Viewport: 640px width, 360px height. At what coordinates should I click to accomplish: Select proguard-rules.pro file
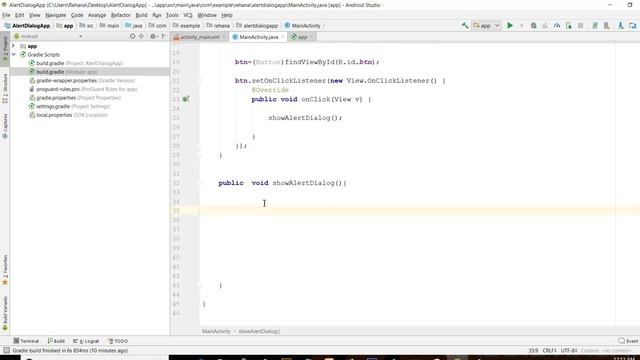(83, 89)
